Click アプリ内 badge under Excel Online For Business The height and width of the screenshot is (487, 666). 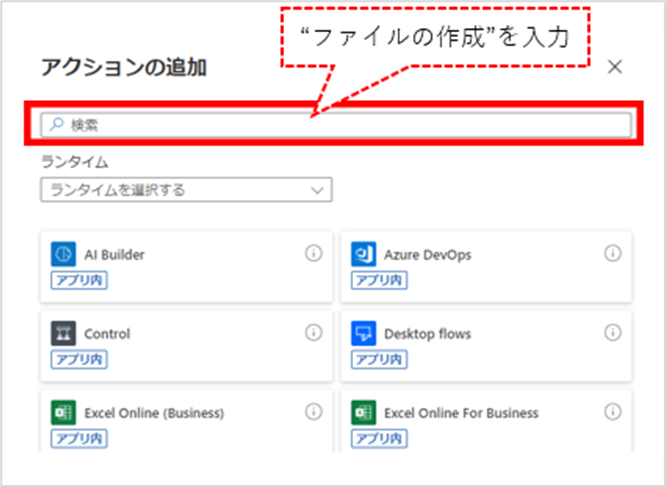tap(379, 439)
